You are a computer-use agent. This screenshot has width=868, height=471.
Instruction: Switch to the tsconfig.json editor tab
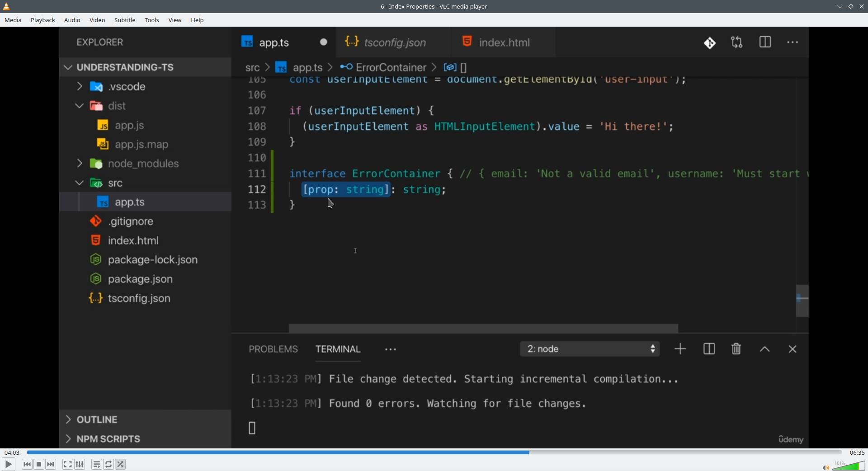(393, 42)
